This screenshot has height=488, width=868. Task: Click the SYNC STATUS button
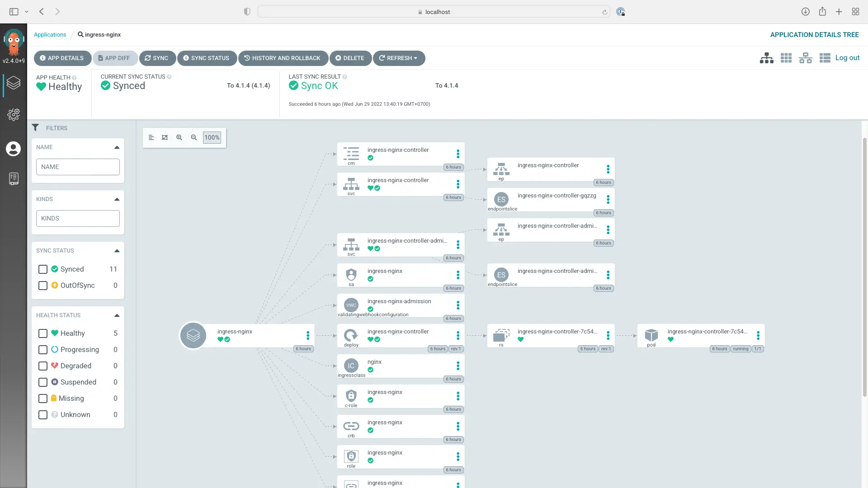207,58
